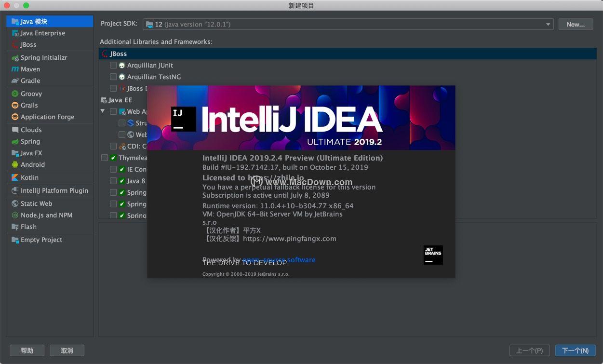Select the JBoss group header row
603x364 pixels.
pyautogui.click(x=348, y=54)
